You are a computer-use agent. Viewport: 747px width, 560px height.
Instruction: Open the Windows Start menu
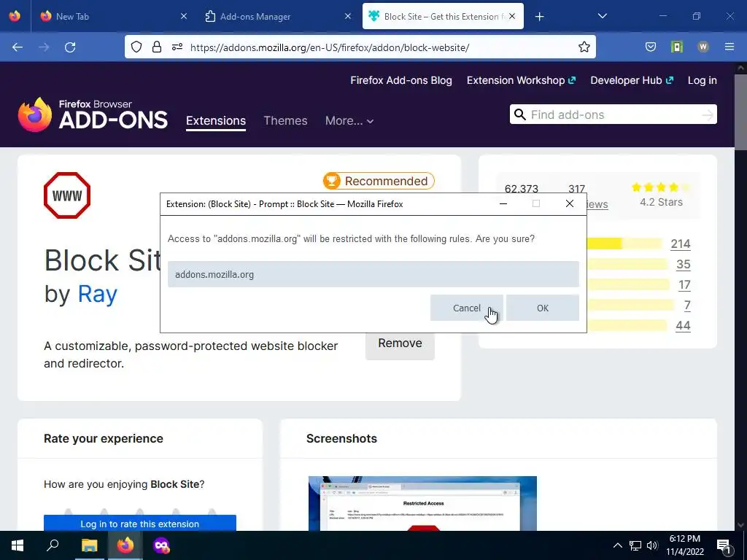(x=18, y=545)
